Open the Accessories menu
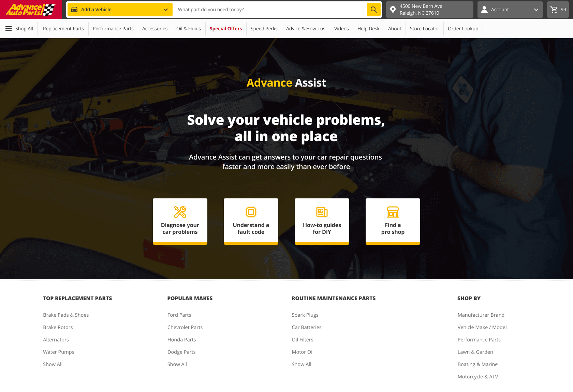This screenshot has height=392, width=573. (155, 29)
